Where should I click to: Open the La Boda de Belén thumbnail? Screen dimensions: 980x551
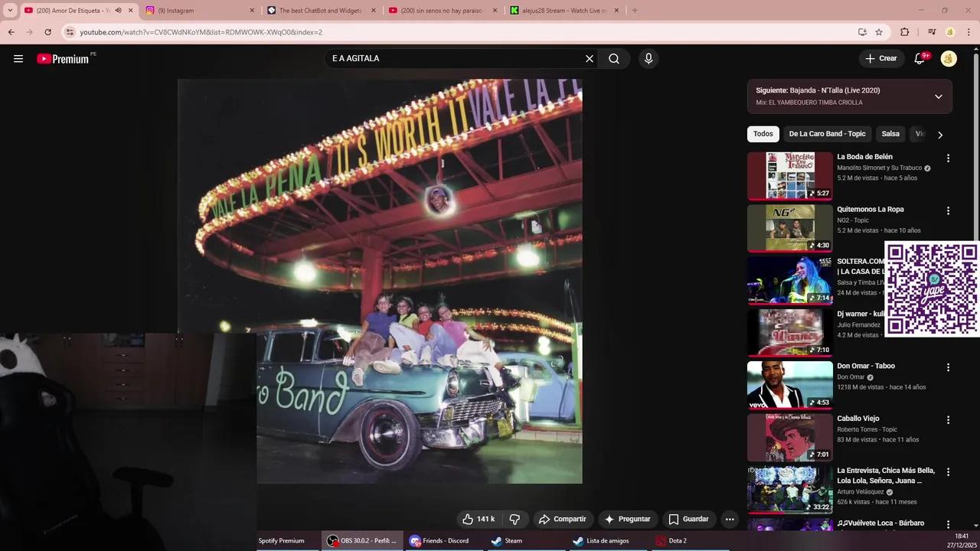789,176
